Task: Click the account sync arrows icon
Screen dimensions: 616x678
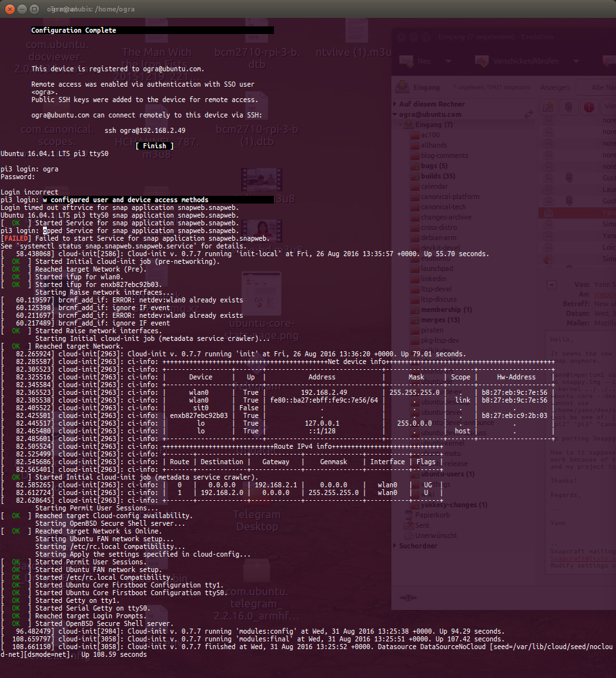Action: point(528,114)
